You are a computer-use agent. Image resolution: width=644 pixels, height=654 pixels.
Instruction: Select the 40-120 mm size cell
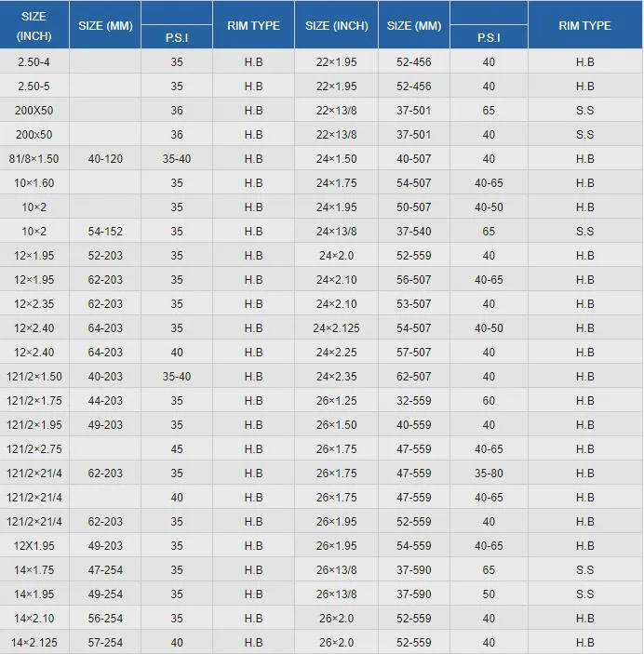click(105, 159)
